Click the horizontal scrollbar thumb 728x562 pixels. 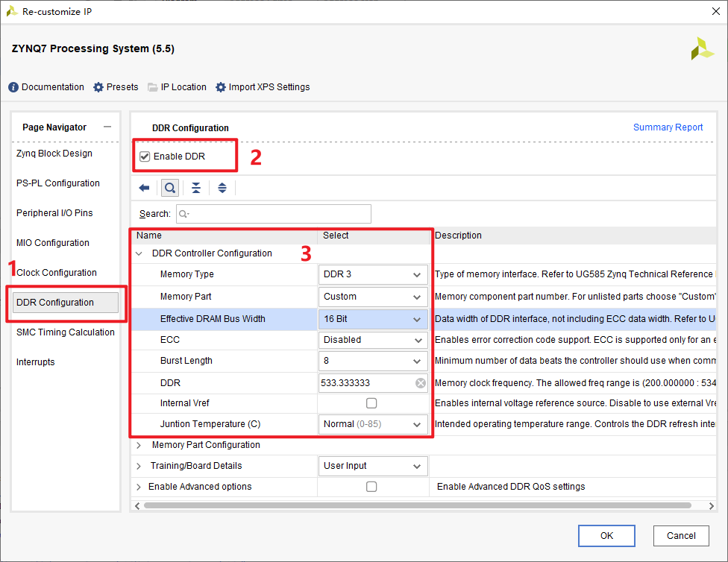pyautogui.click(x=418, y=505)
